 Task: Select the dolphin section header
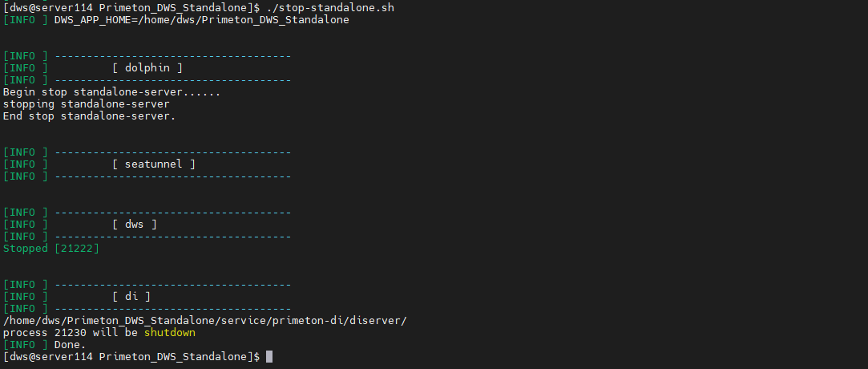pos(147,67)
